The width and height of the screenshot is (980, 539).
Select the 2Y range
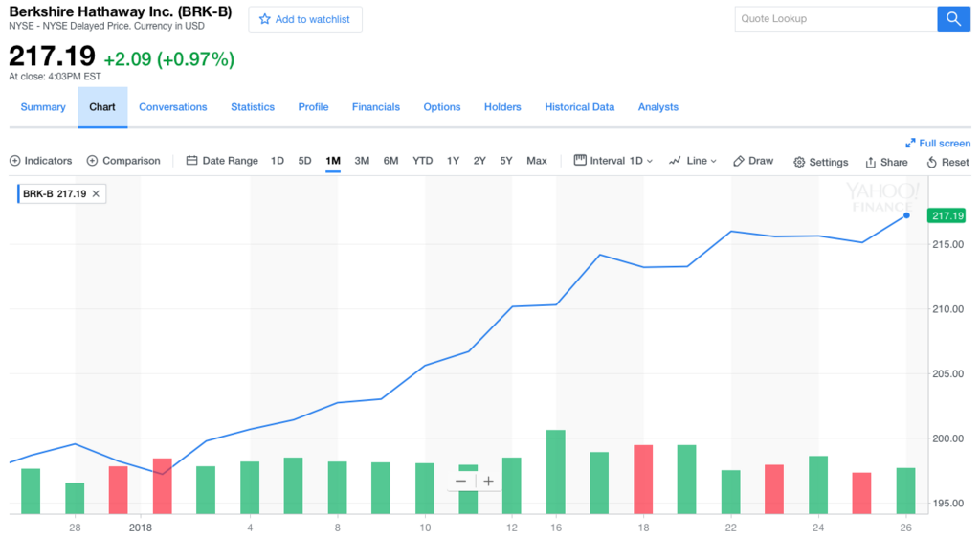pyautogui.click(x=479, y=161)
